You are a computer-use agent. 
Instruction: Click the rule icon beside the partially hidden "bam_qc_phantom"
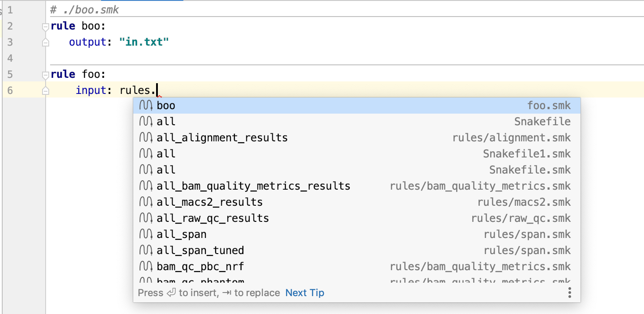point(145,281)
